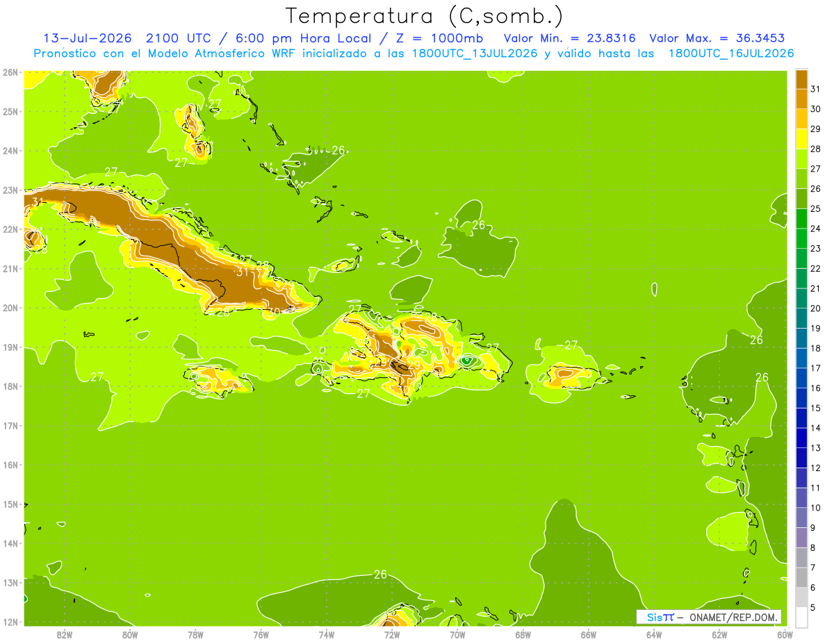Click the 64W longitude axis label
The width and height of the screenshot is (834, 644).
[x=654, y=634]
